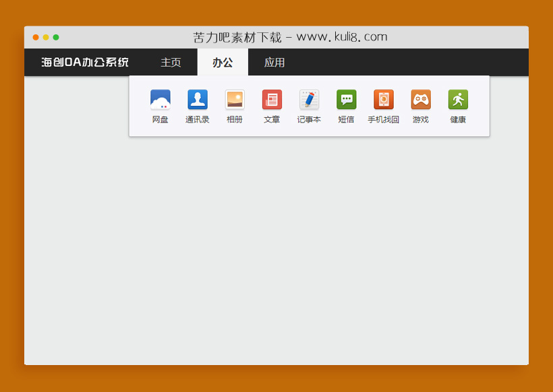Open the 健康 health app
The image size is (553, 392).
coord(457,100)
